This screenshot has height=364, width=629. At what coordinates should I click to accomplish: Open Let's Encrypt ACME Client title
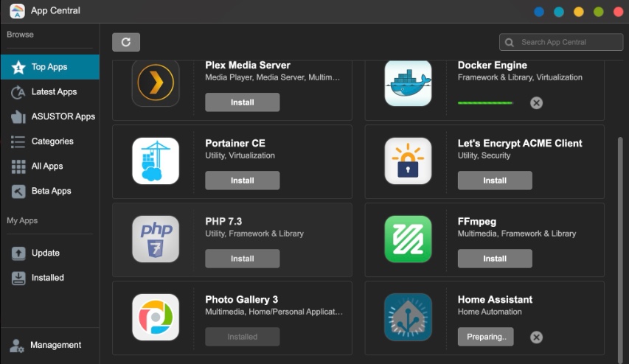520,143
